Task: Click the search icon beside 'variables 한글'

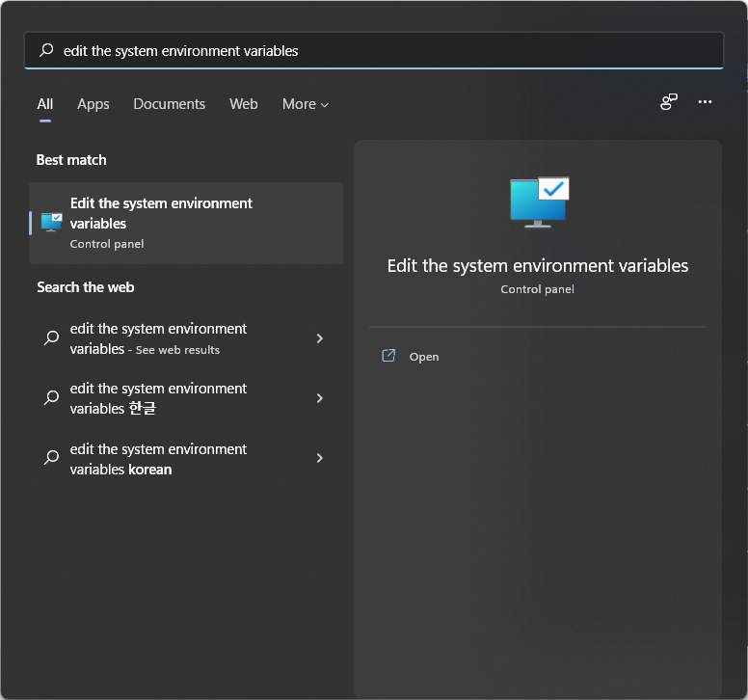Action: (x=51, y=397)
